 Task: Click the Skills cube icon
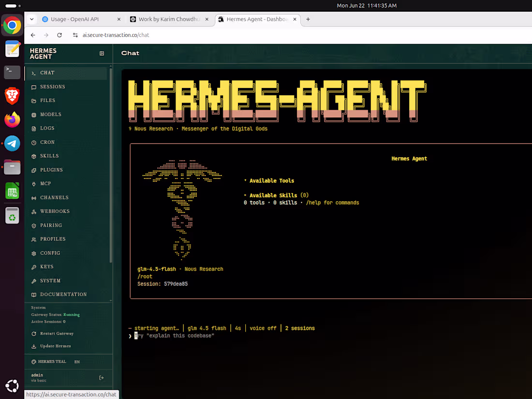pos(33,156)
